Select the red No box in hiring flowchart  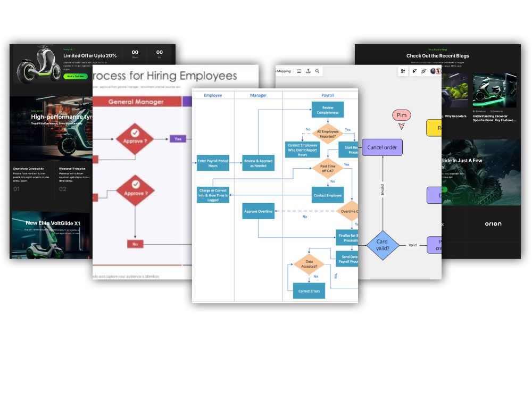point(135,244)
